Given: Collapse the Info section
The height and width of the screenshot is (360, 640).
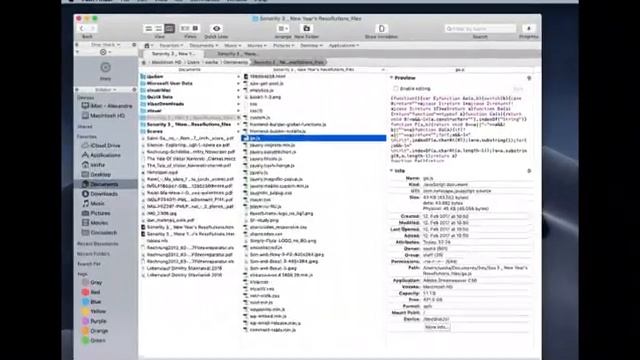Looking at the screenshot, I should (391, 171).
